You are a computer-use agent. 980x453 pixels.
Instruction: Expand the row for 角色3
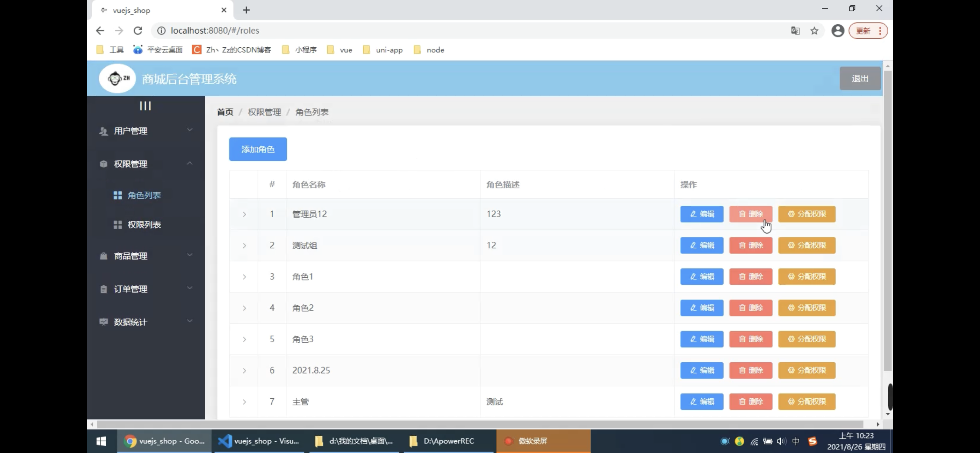pyautogui.click(x=244, y=339)
